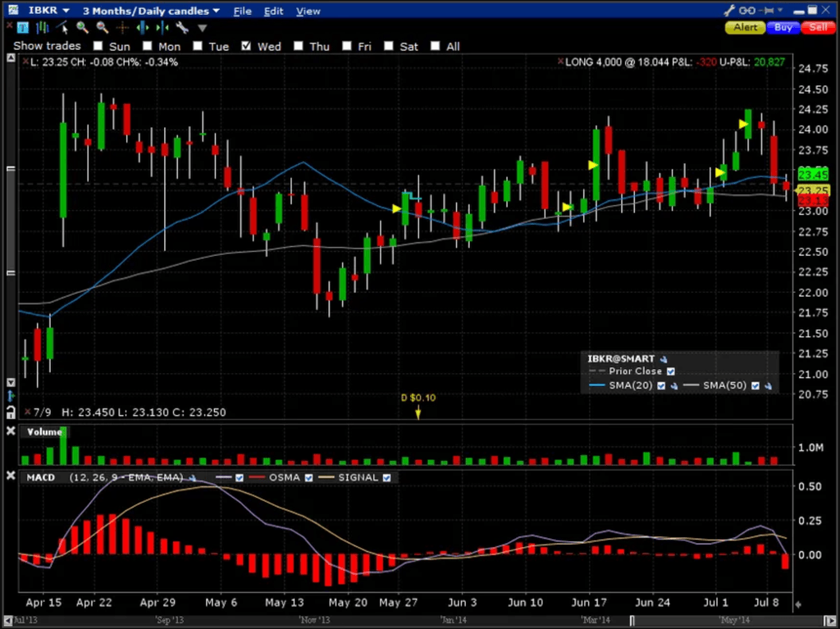Click the compress bar spacing icon
The width and height of the screenshot is (840, 629).
tap(161, 27)
